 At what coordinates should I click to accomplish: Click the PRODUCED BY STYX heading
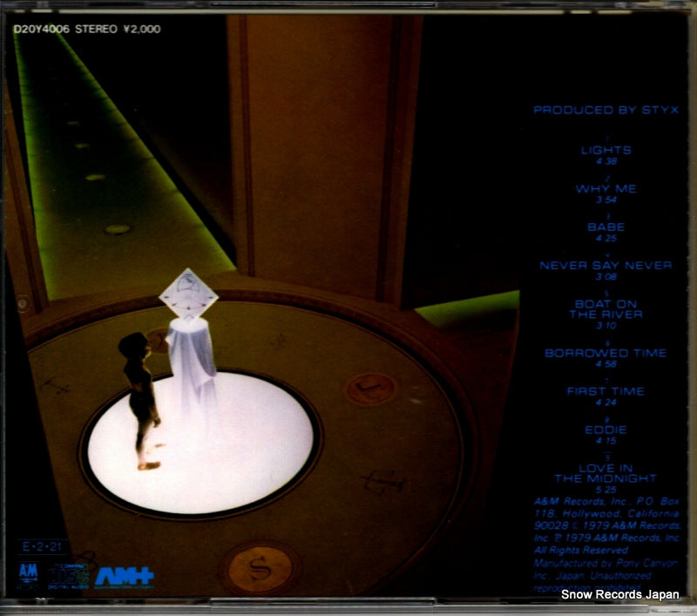point(606,110)
